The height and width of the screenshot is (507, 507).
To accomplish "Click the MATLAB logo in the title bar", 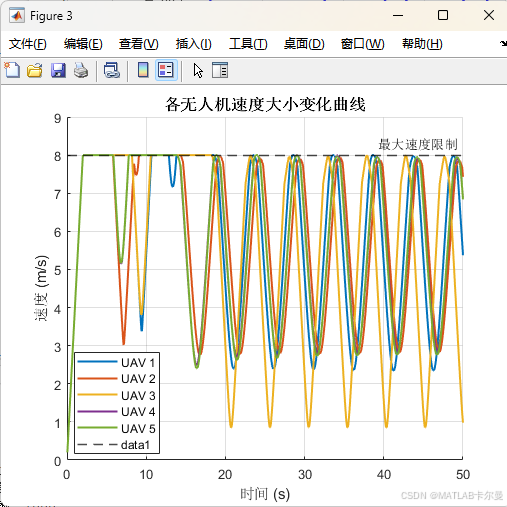I will point(17,16).
